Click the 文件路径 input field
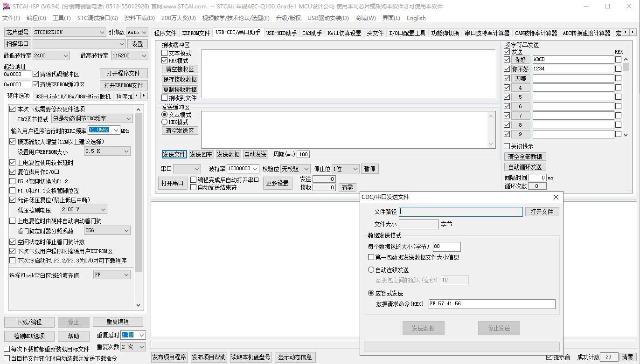Screen dimensions: 640x364 point(461,212)
